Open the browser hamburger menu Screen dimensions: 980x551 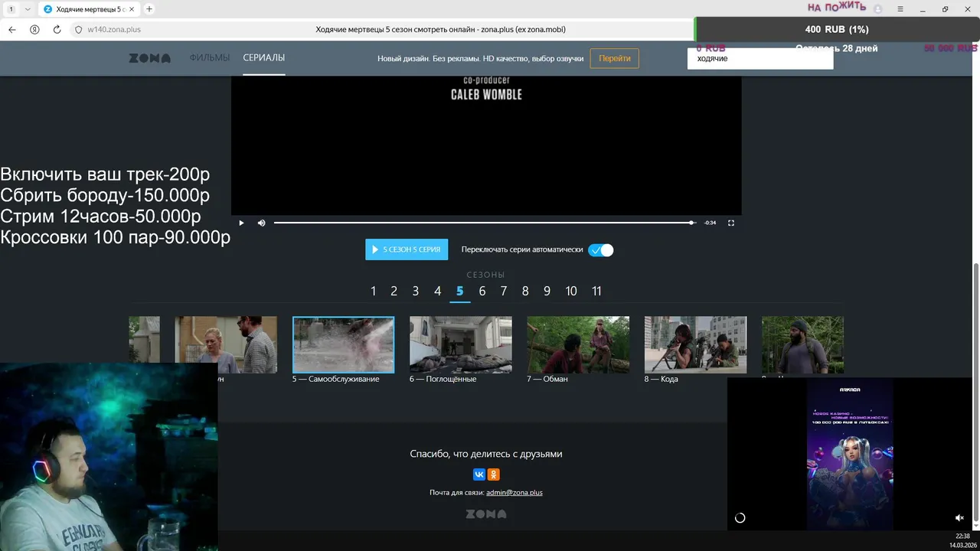point(900,9)
